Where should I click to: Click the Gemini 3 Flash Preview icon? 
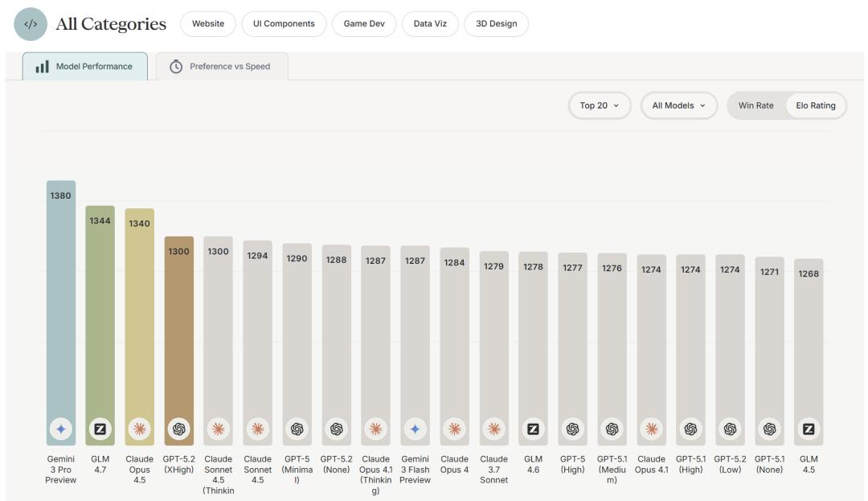(x=415, y=429)
